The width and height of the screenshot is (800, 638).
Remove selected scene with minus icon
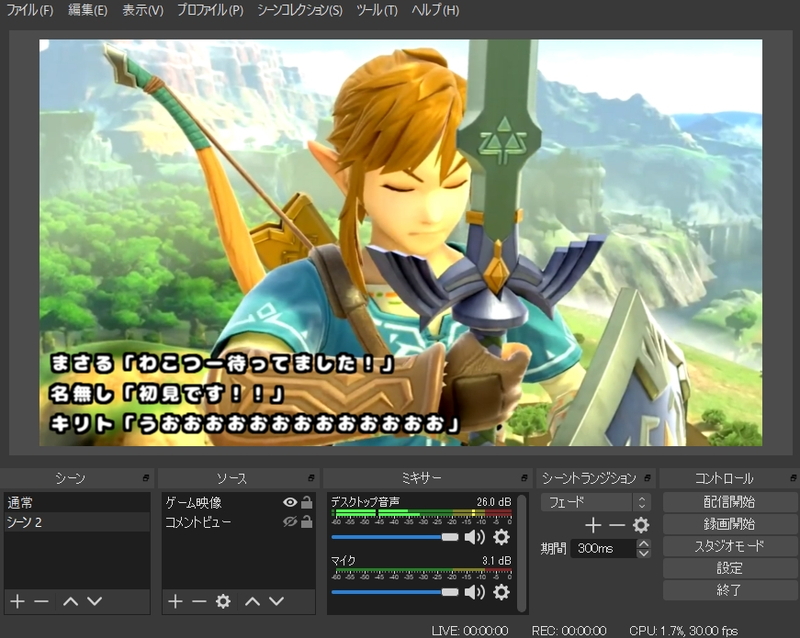pyautogui.click(x=41, y=601)
